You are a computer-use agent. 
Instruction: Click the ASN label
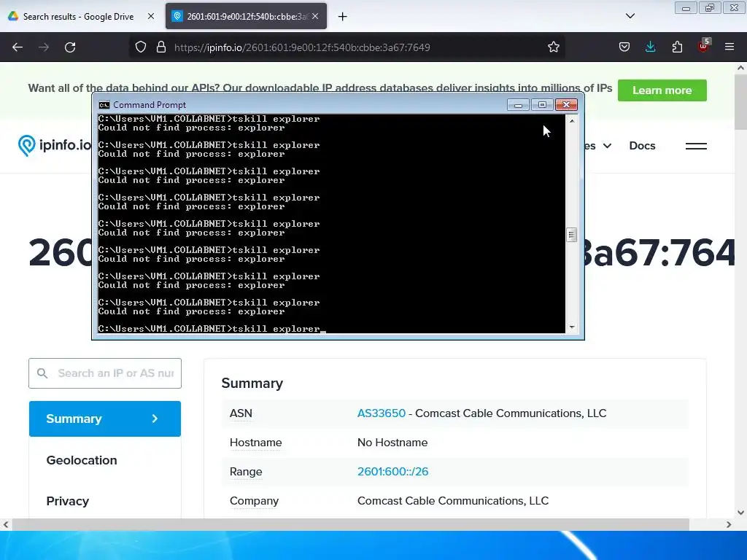point(241,413)
